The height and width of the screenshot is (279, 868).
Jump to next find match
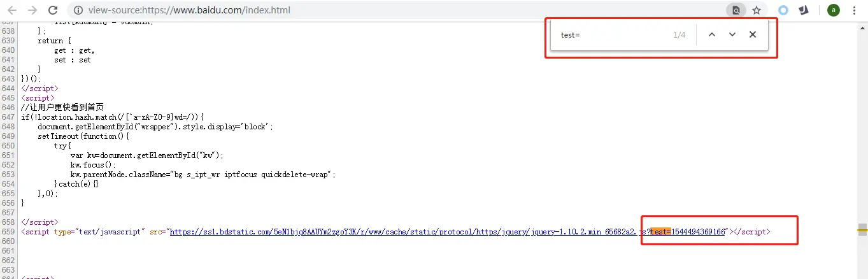pyautogui.click(x=732, y=35)
